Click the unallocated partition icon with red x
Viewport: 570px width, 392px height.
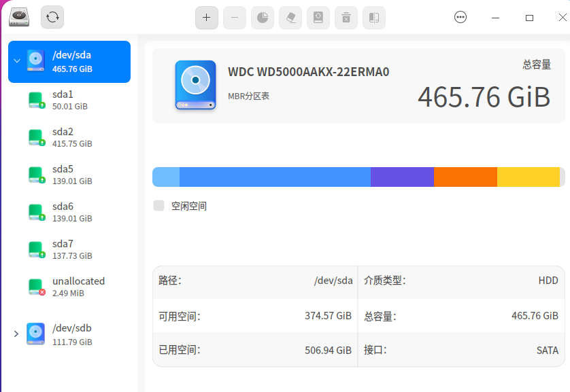(x=37, y=287)
